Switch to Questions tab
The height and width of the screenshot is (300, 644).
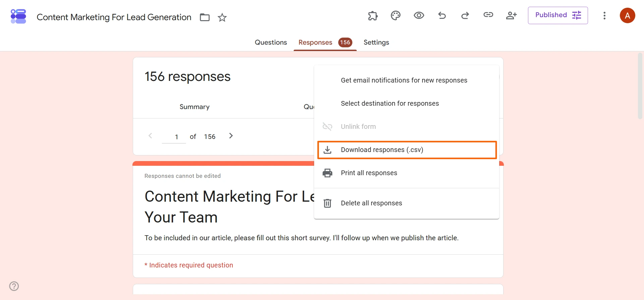(271, 43)
